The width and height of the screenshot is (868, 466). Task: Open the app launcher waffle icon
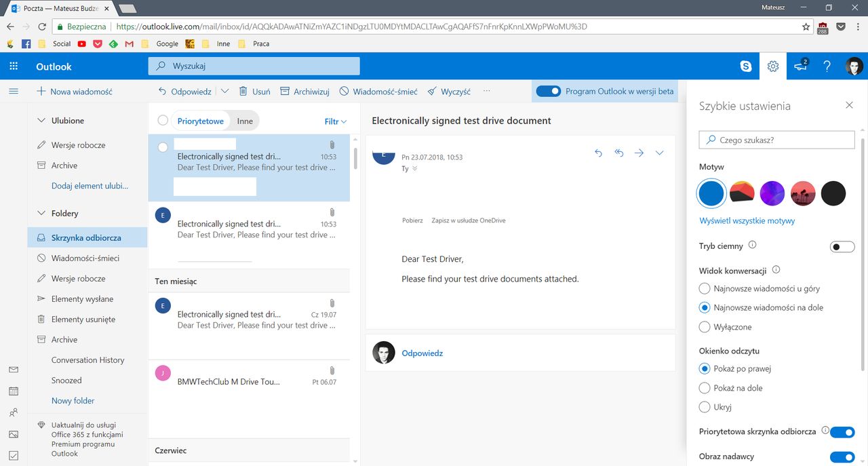tap(14, 66)
